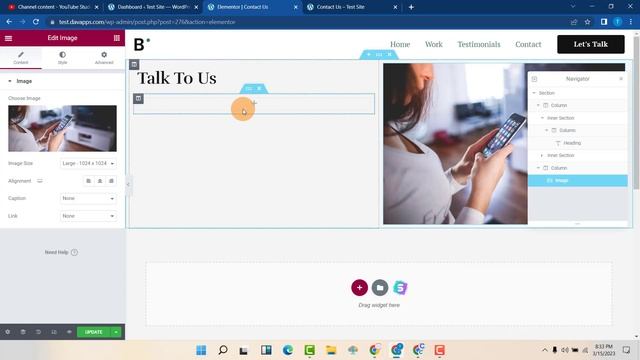Image resolution: width=640 pixels, height=360 pixels.
Task: Align image to the left
Action: (89, 181)
